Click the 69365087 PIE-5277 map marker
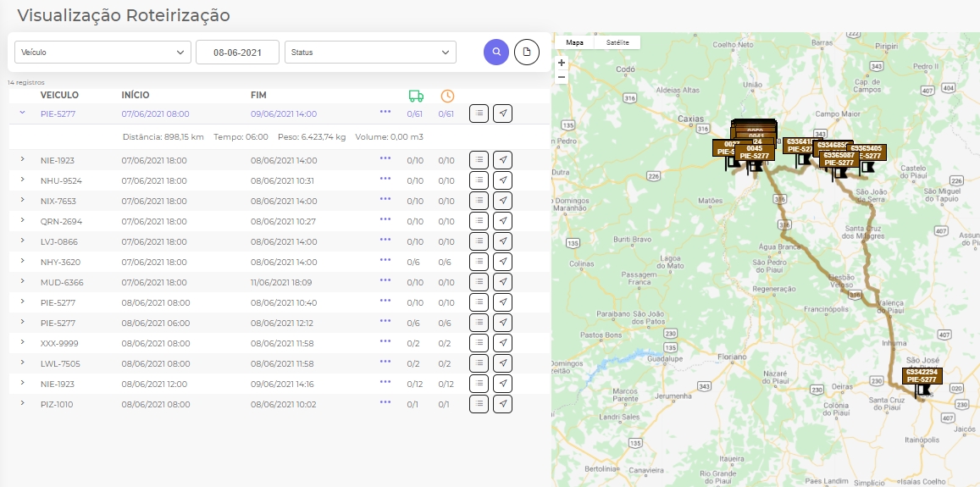This screenshot has width=980, height=487. point(839,158)
